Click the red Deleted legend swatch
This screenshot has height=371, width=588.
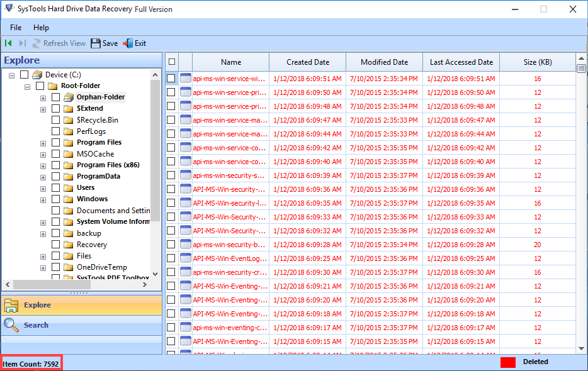[508, 362]
